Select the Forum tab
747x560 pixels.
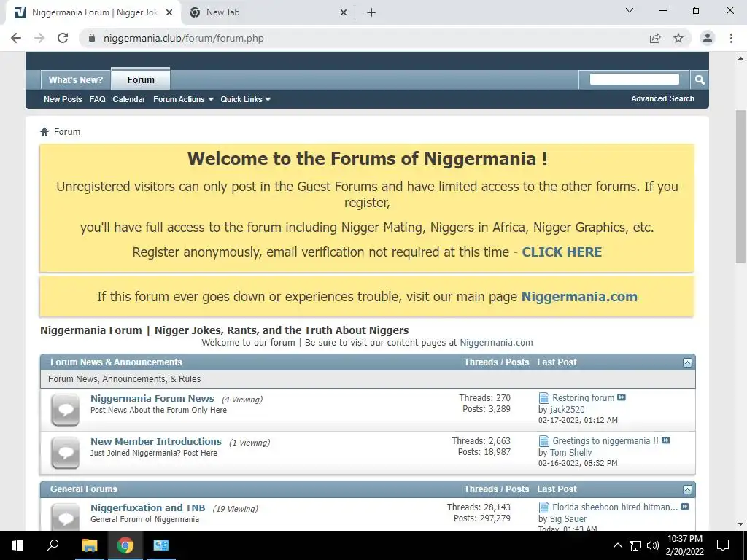click(x=141, y=79)
